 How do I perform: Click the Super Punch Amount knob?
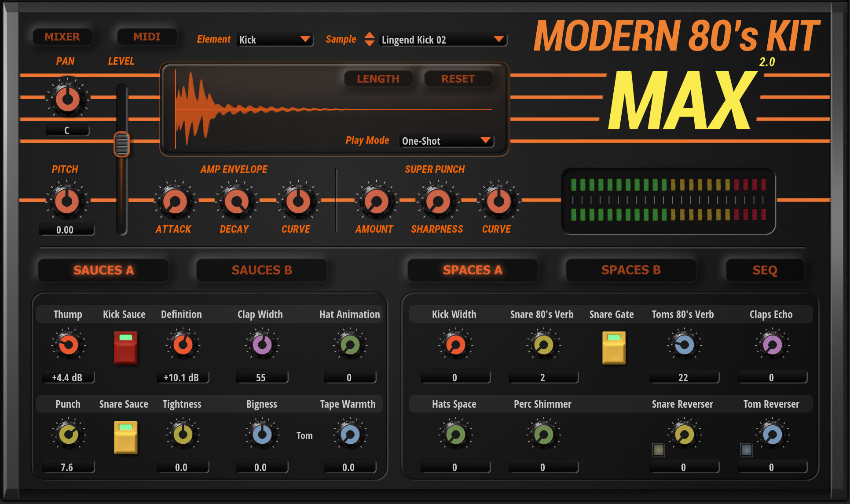(x=377, y=201)
